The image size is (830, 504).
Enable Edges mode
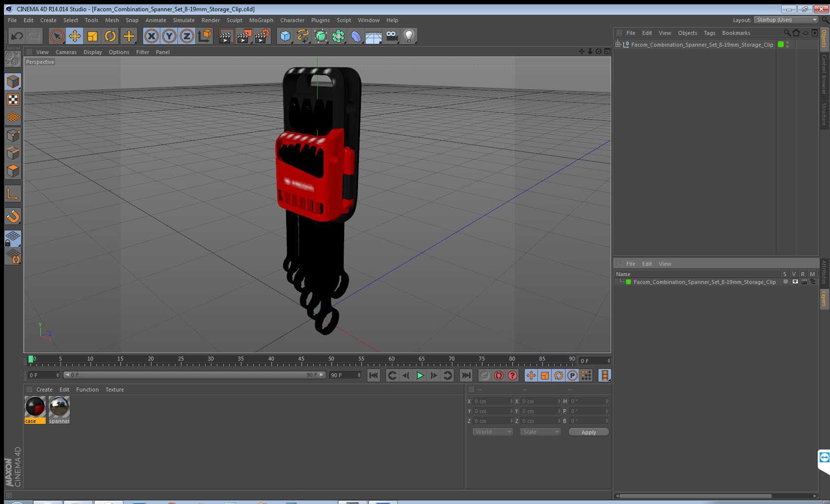click(x=13, y=153)
